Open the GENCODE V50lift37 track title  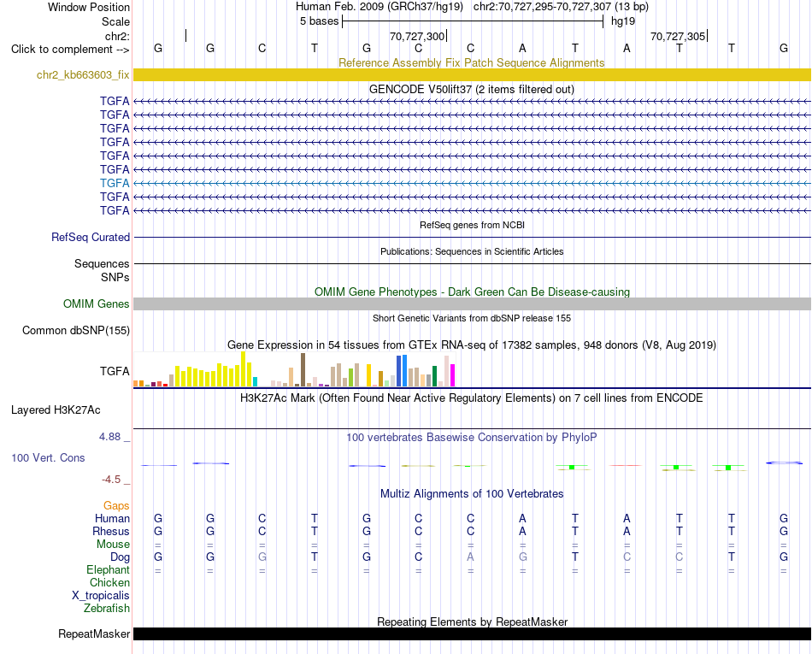pyautogui.click(x=471, y=89)
